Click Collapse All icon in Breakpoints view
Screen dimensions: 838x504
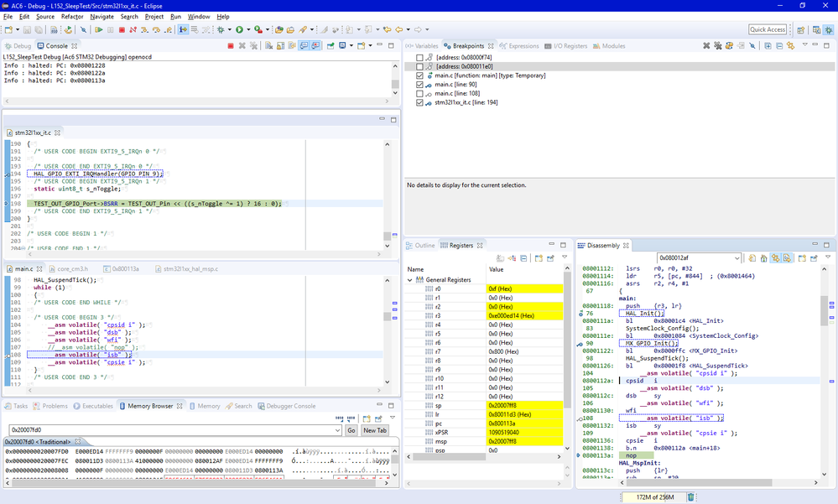tap(779, 46)
